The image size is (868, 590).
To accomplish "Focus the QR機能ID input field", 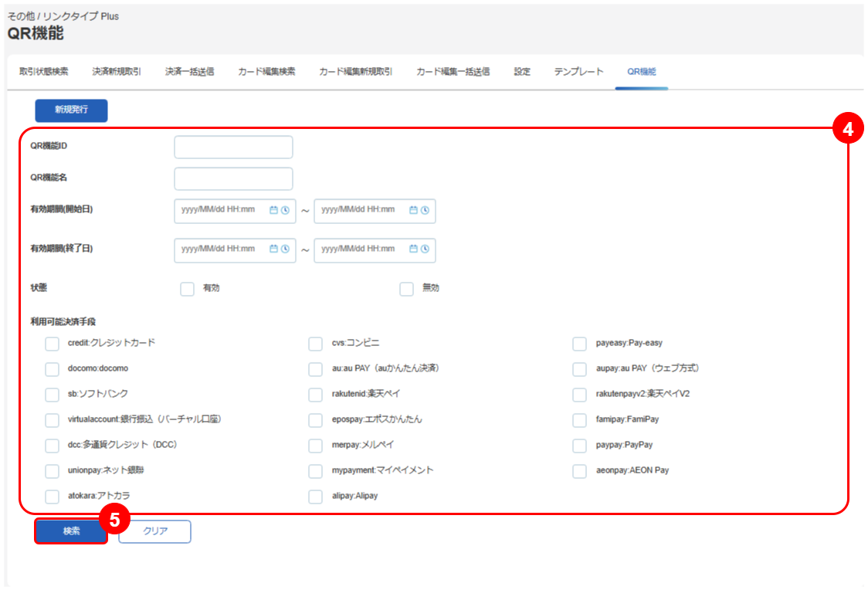I will (x=234, y=147).
